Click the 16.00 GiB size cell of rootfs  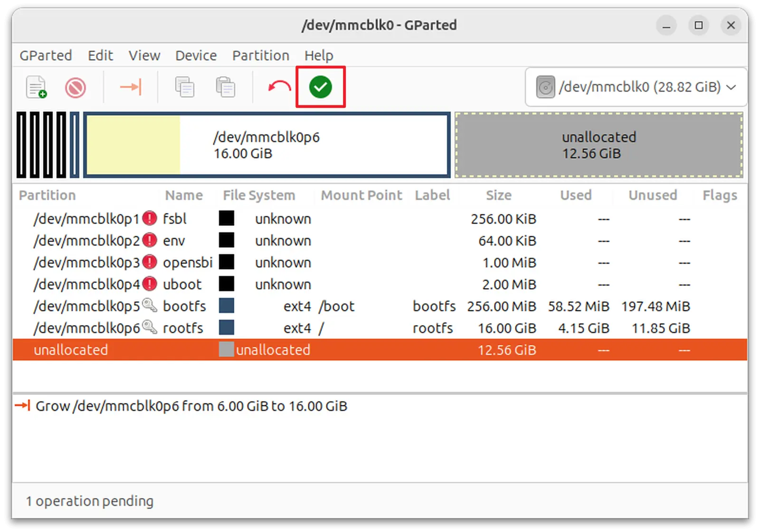(x=507, y=328)
